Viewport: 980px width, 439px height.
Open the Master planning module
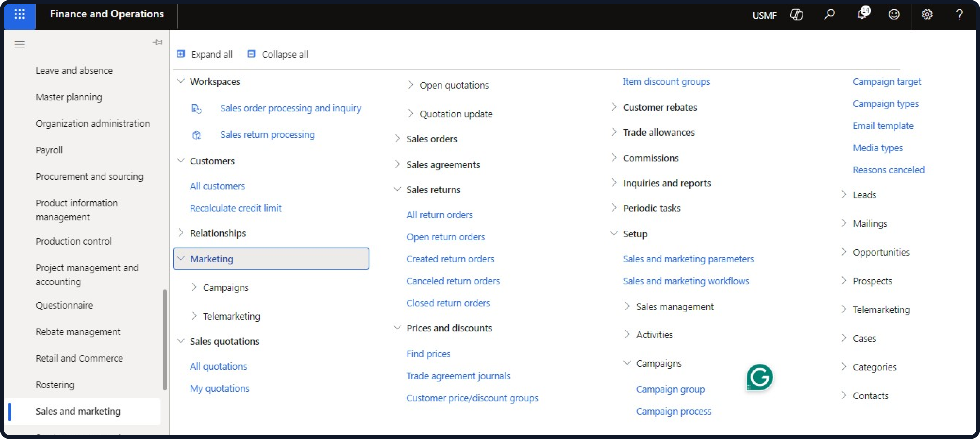coord(69,97)
